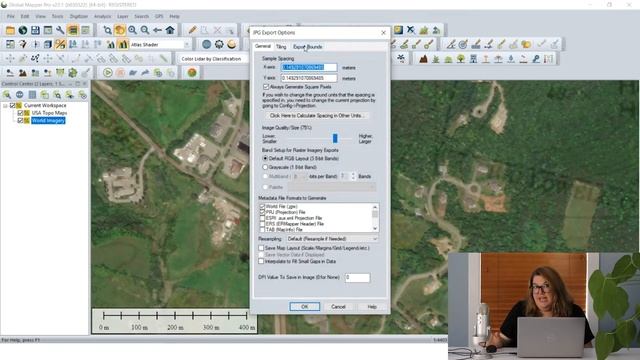Viewport: 640px width, 360px height.
Task: Open the Atlas Shader dropdown
Action: tap(160, 44)
